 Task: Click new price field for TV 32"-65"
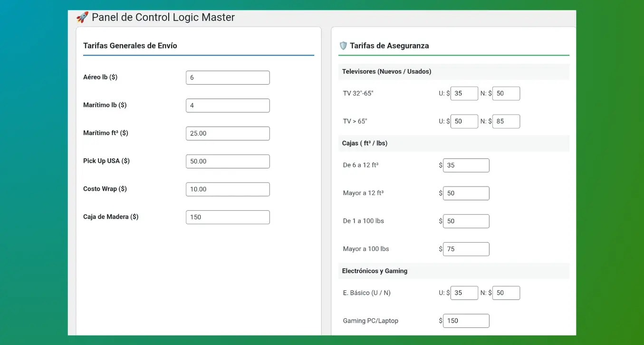[506, 93]
